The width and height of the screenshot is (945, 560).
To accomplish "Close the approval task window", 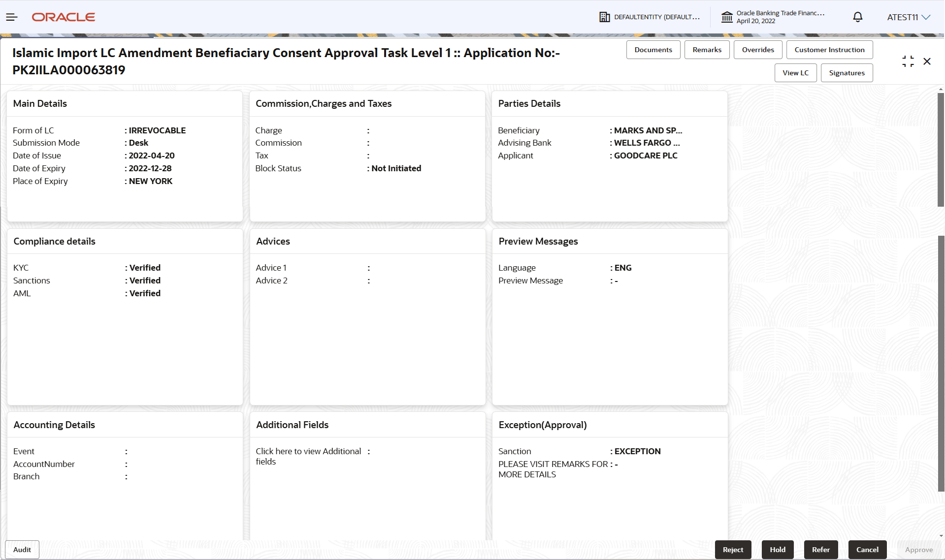I will (927, 61).
